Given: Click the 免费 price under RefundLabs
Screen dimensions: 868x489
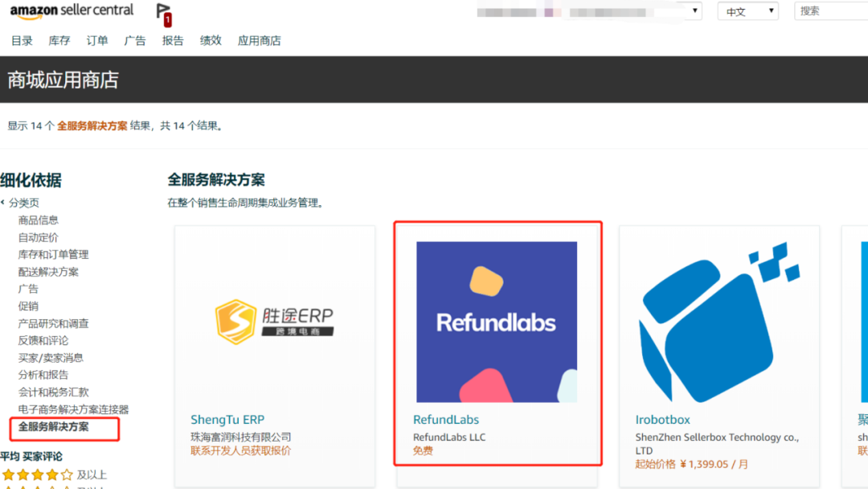Looking at the screenshot, I should point(423,450).
